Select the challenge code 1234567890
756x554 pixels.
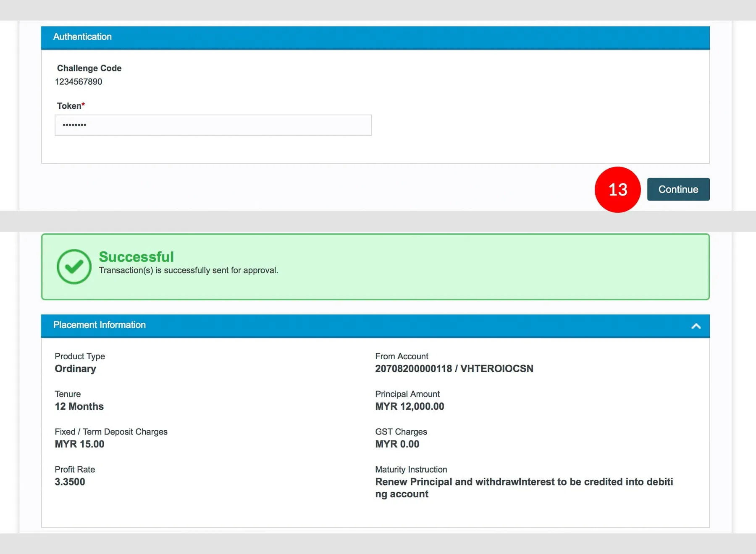(x=79, y=82)
